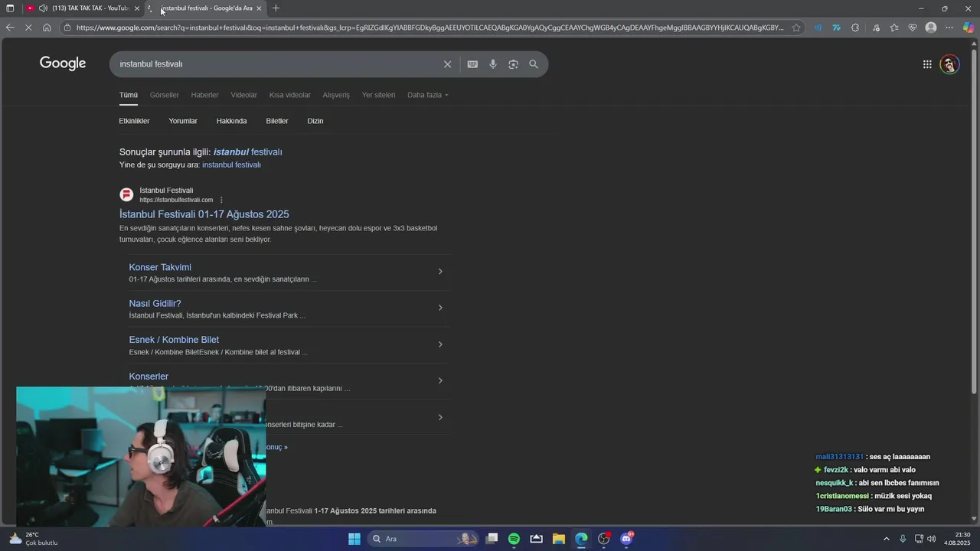This screenshot has width=980, height=551.
Task: Open the Copilot sidebar icon
Action: pyautogui.click(x=968, y=28)
